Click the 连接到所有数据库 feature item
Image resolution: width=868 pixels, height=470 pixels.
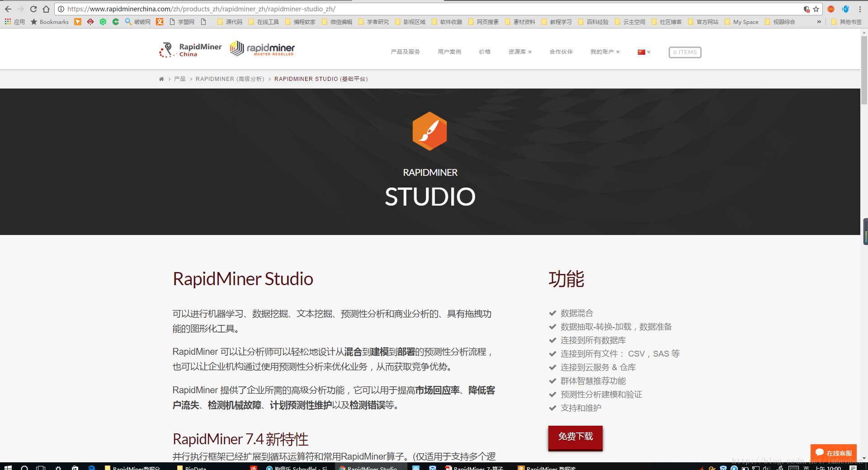(x=593, y=340)
